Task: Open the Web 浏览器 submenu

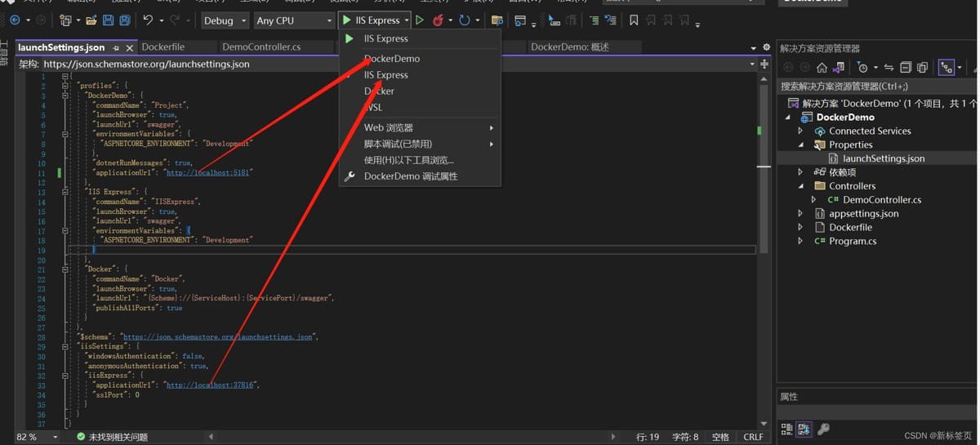Action: [x=420, y=128]
